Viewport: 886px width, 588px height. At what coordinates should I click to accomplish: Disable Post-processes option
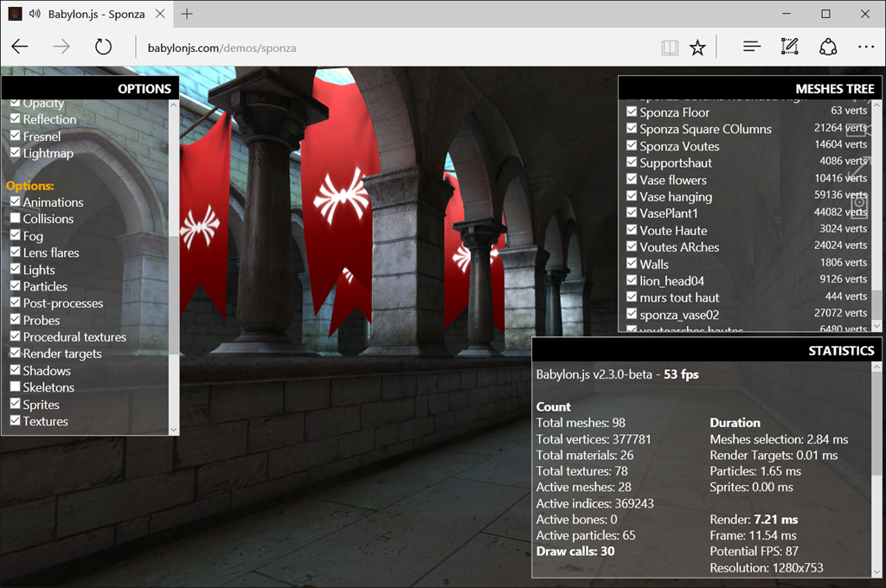[16, 302]
